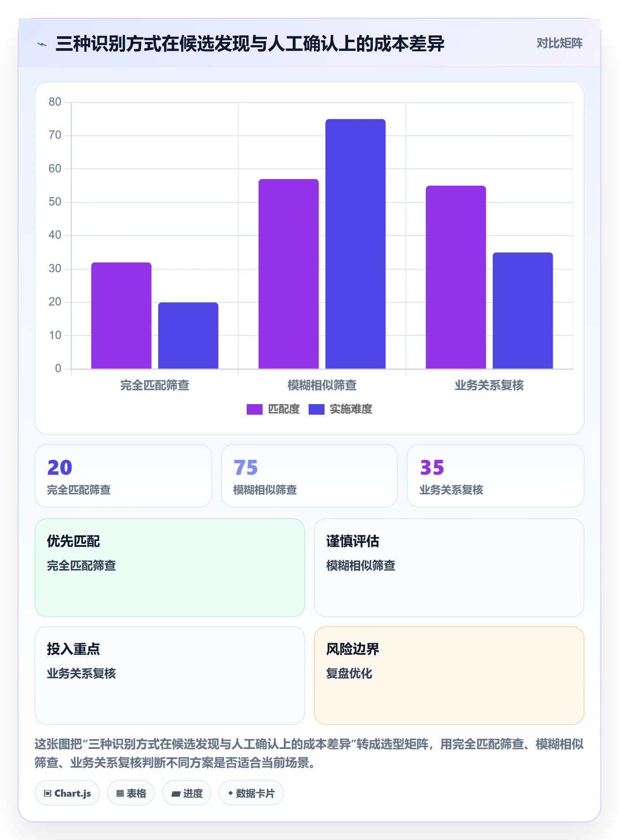
Task: Click the Chart.js tag chip
Action: tap(67, 793)
